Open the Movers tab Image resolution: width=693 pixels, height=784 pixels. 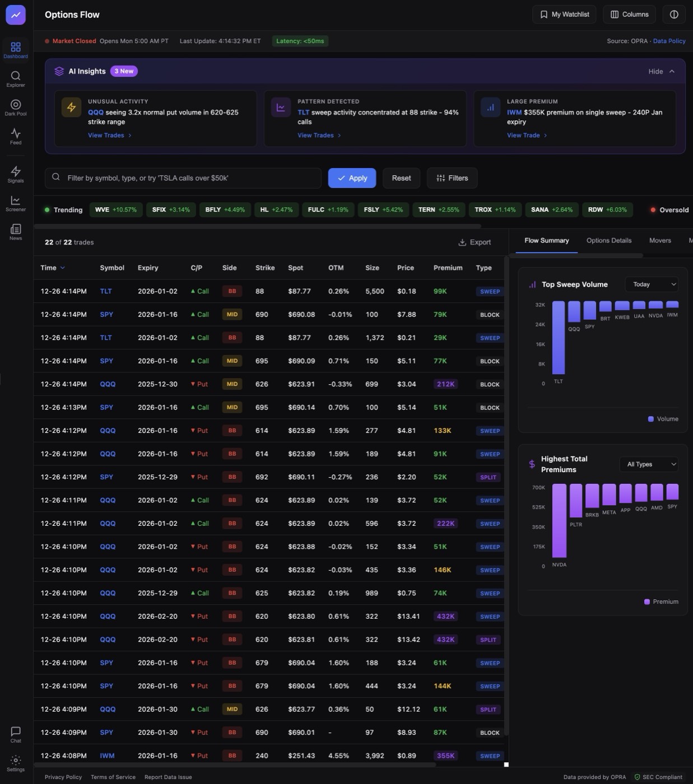[x=660, y=240]
